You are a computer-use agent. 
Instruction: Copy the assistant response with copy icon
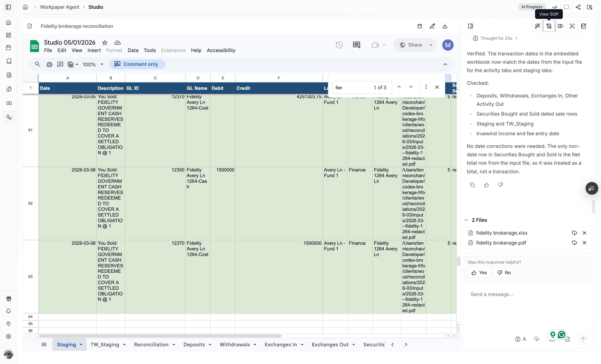[x=472, y=185]
